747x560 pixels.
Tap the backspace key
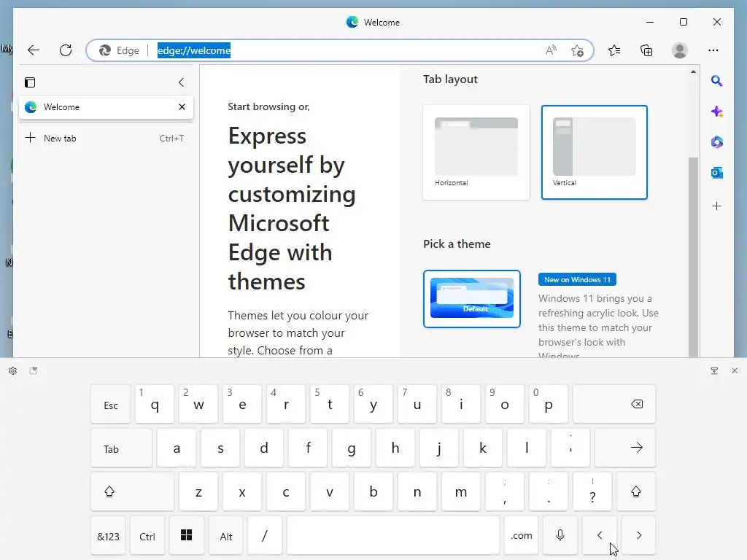(614, 405)
